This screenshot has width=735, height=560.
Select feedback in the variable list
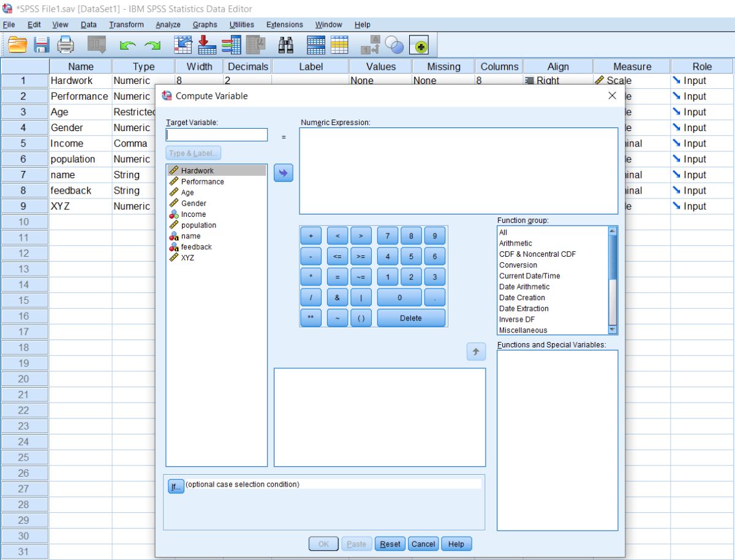tap(217, 246)
